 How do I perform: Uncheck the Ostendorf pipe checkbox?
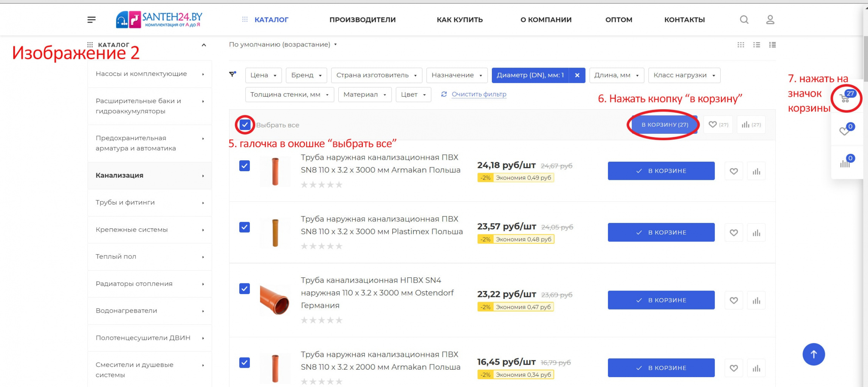pyautogui.click(x=245, y=289)
